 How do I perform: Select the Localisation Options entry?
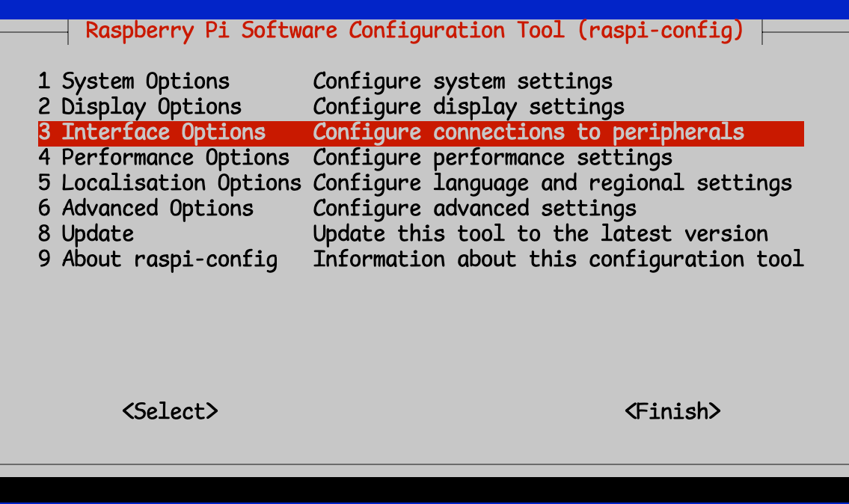(170, 183)
